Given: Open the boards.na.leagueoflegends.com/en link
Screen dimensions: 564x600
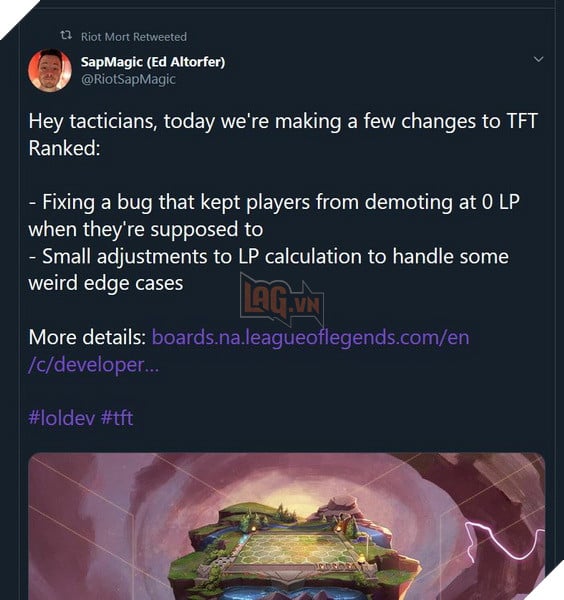Looking at the screenshot, I should coord(310,338).
